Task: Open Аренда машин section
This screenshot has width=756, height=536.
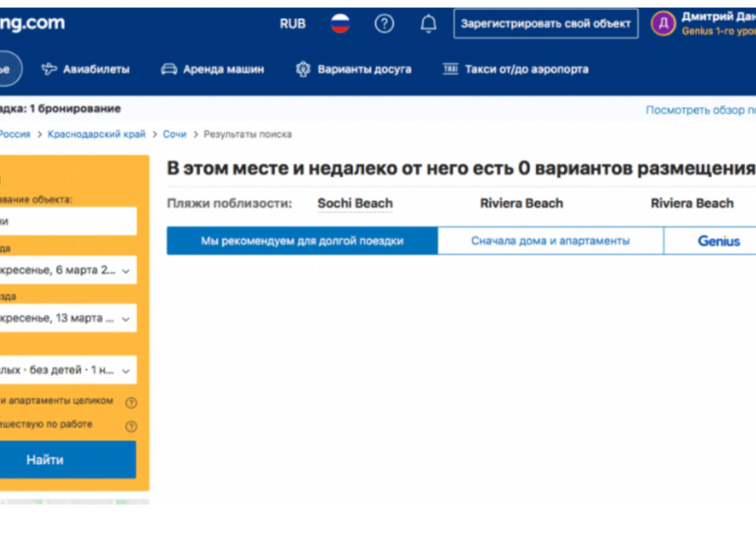Action: click(224, 69)
